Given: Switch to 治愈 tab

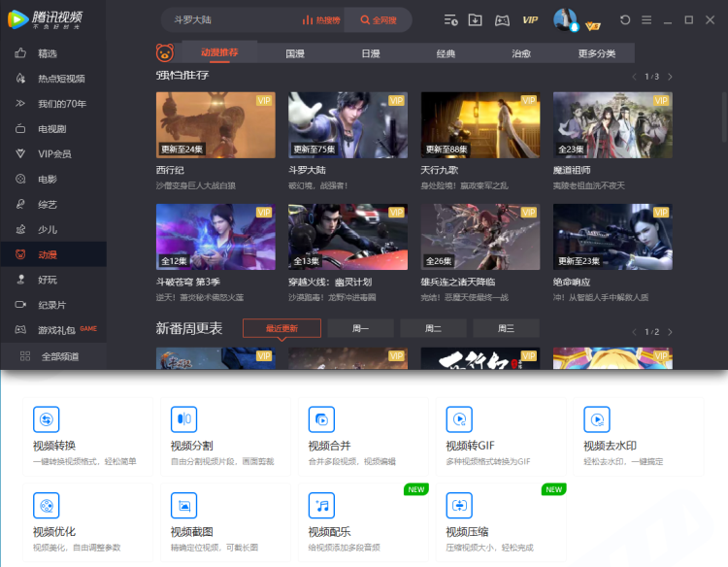Looking at the screenshot, I should click(521, 53).
